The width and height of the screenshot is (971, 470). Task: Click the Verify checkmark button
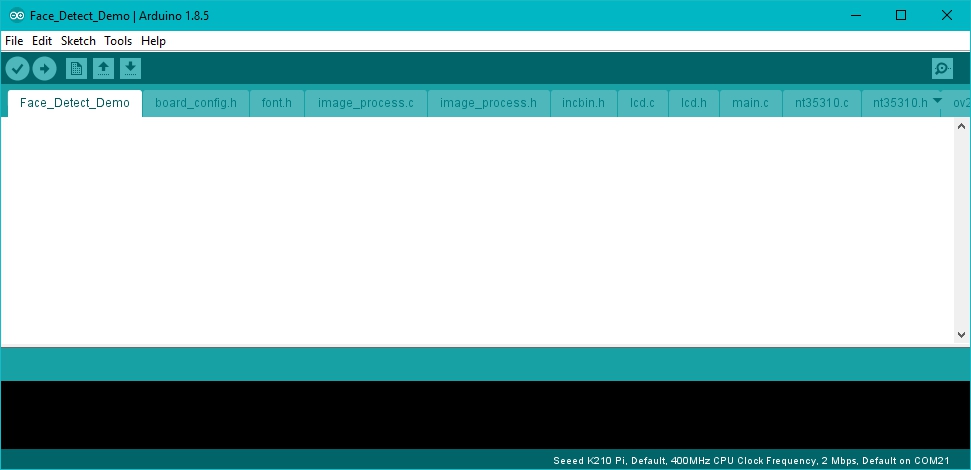click(17, 69)
